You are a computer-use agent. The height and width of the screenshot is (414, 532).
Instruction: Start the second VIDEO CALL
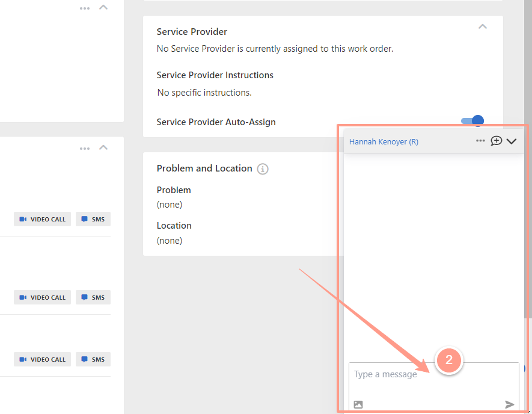[43, 297]
